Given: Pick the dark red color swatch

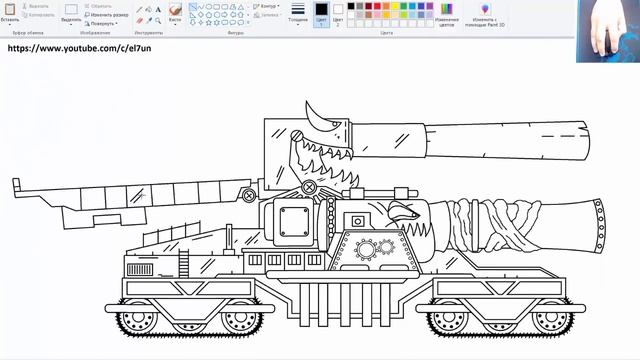Looking at the screenshot, I should 369,6.
